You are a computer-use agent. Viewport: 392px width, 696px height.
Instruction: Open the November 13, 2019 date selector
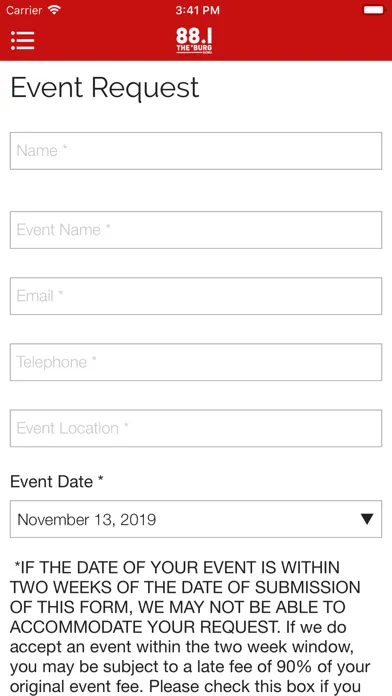coord(196,519)
